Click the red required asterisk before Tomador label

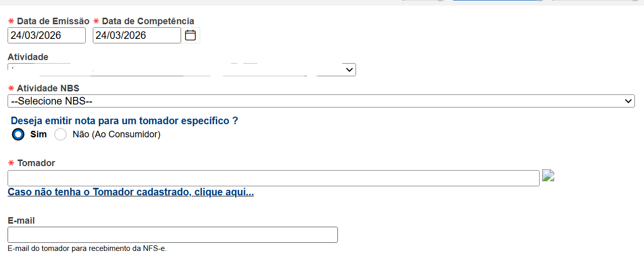(x=11, y=163)
